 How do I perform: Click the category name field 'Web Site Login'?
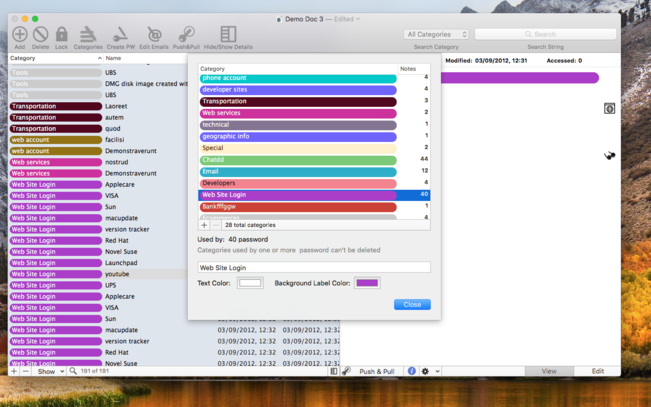point(314,267)
